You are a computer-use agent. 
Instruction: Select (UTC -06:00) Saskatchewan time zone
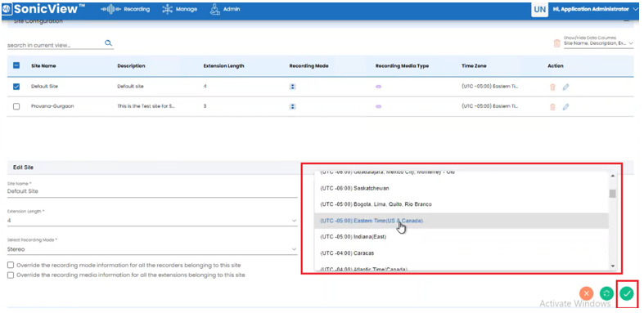(x=462, y=188)
